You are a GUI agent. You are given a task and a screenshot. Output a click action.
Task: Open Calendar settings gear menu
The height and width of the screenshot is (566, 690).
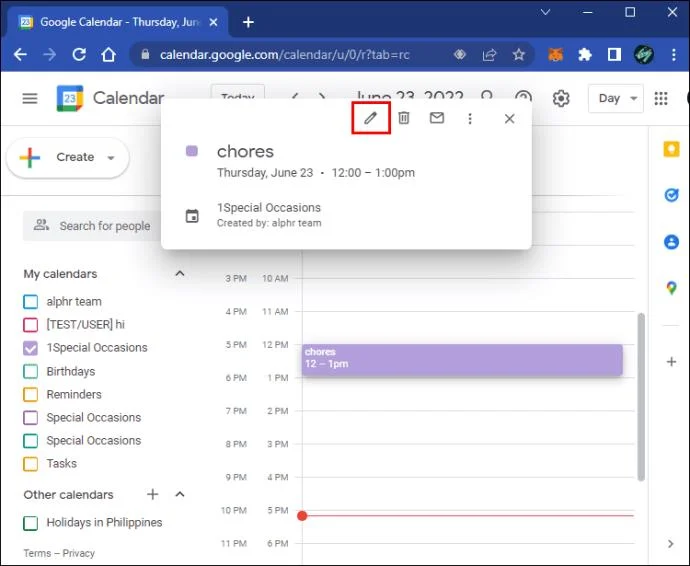(561, 98)
